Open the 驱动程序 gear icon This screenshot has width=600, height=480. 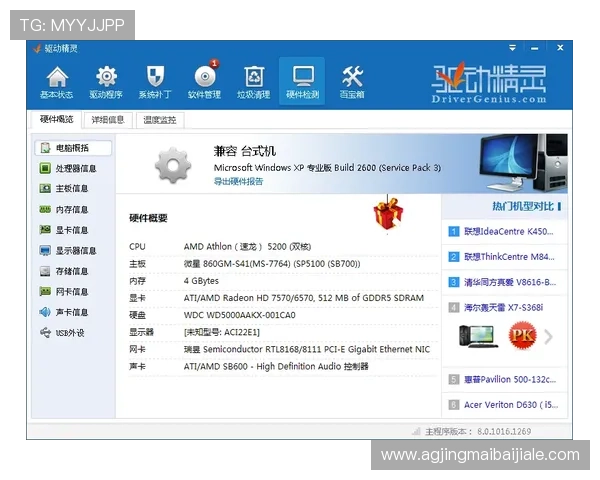106,82
